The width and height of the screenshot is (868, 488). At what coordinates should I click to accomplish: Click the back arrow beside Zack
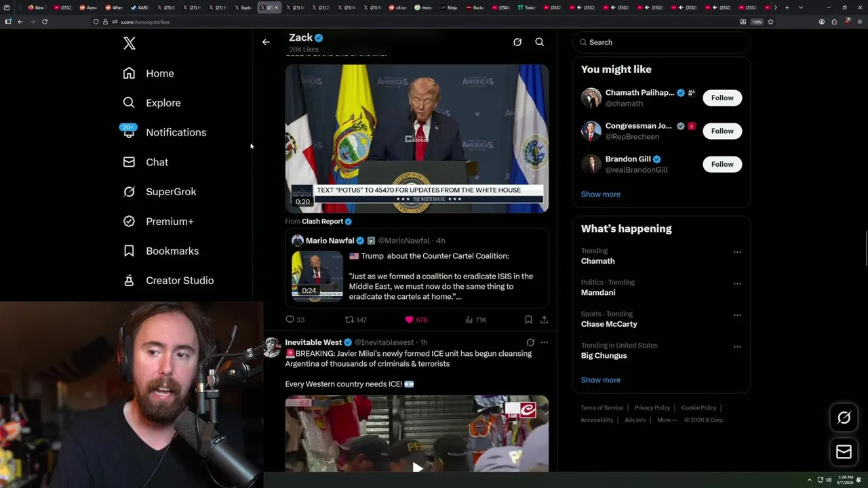pyautogui.click(x=266, y=42)
